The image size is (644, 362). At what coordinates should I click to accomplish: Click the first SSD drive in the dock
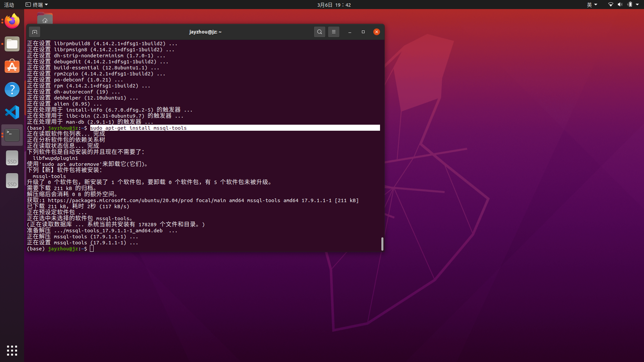(x=12, y=158)
